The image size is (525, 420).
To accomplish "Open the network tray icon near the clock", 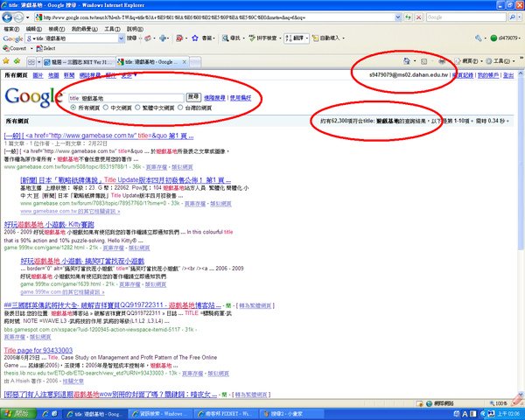I will click(491, 414).
